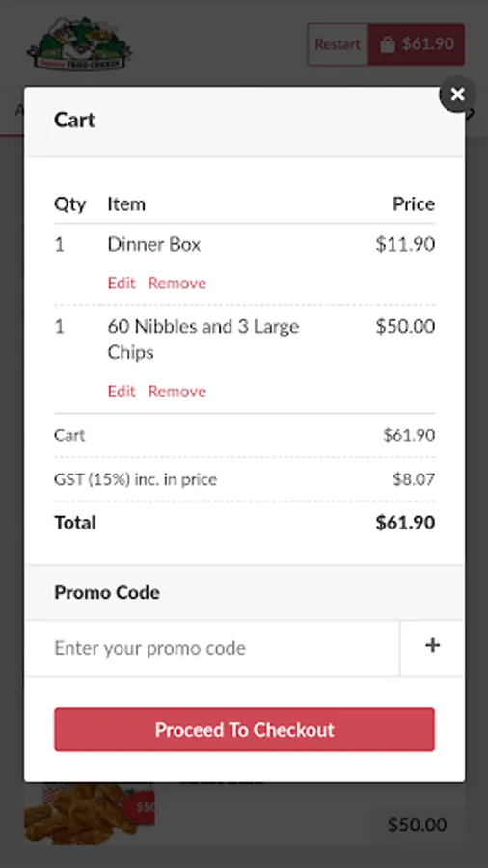Click the GST (15%) inc. in price row
Viewport: 488px width, 868px height.
tap(245, 479)
